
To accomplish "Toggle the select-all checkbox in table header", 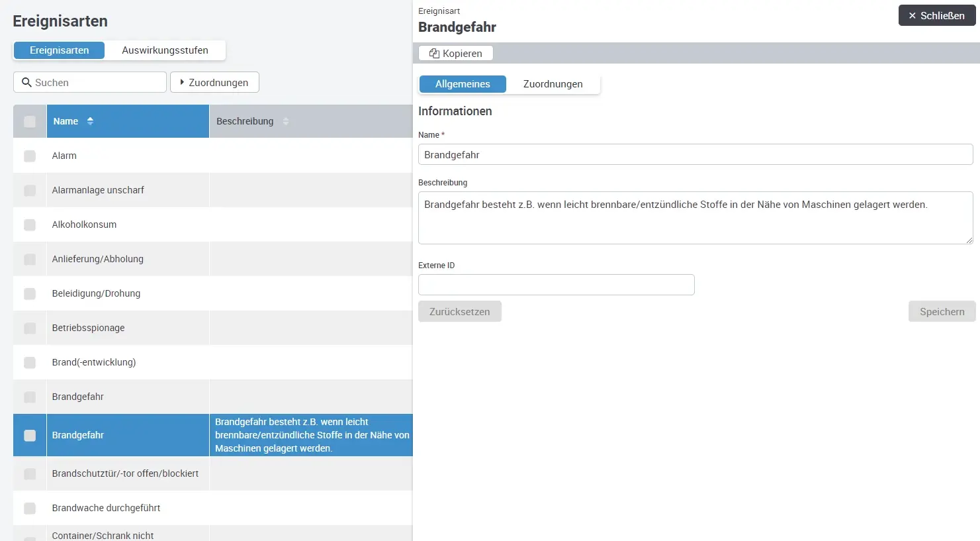I will (x=30, y=121).
